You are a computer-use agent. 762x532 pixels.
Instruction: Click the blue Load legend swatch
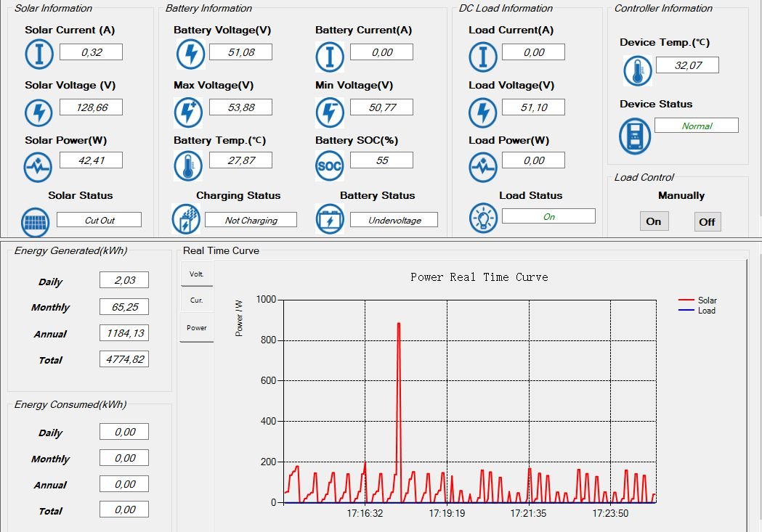(x=686, y=311)
